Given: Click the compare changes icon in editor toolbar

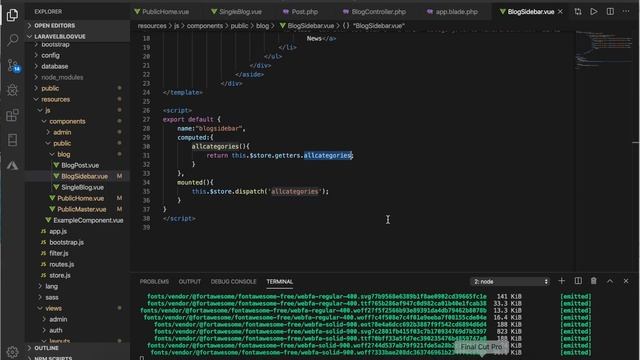Looking at the screenshot, I should click(578, 12).
